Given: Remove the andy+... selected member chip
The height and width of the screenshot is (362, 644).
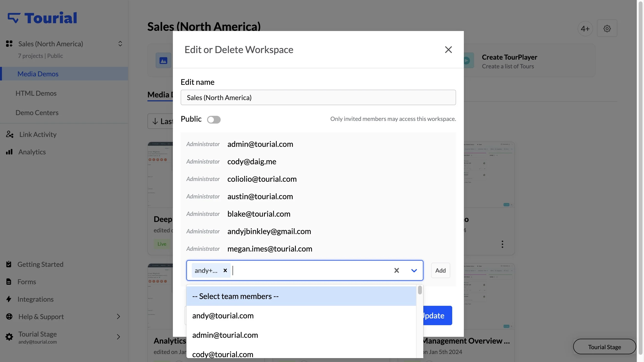Looking at the screenshot, I should click(225, 270).
